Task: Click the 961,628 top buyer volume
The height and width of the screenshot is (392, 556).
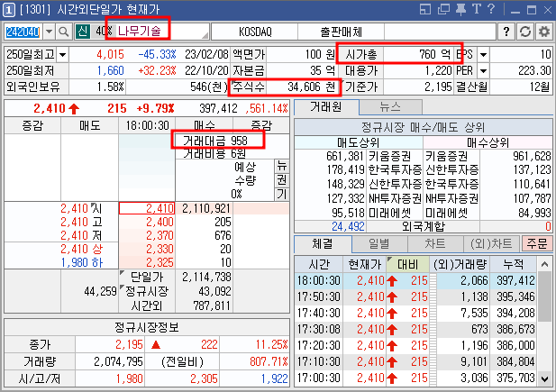Action: (x=532, y=156)
